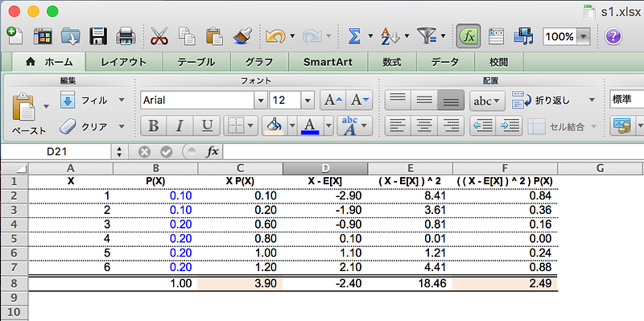Open the template gallery icon
The height and width of the screenshot is (321, 644).
point(43,36)
